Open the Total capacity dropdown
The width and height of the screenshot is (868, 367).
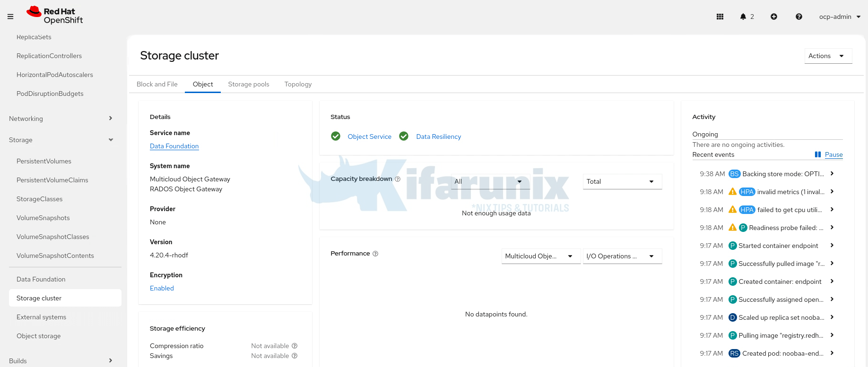tap(622, 181)
